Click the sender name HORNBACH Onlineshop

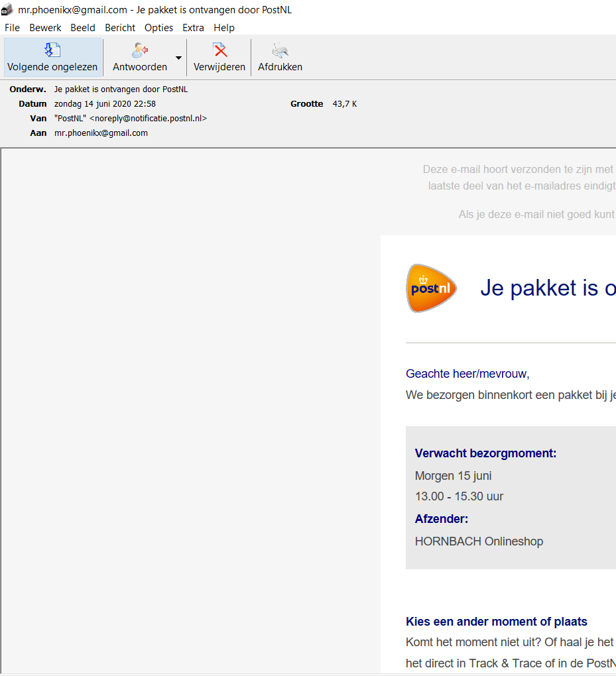point(479,541)
